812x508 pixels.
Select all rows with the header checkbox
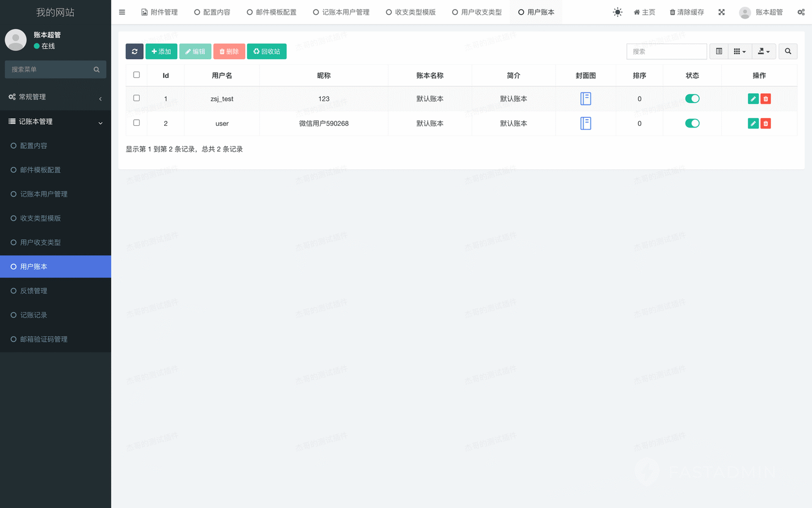[136, 75]
